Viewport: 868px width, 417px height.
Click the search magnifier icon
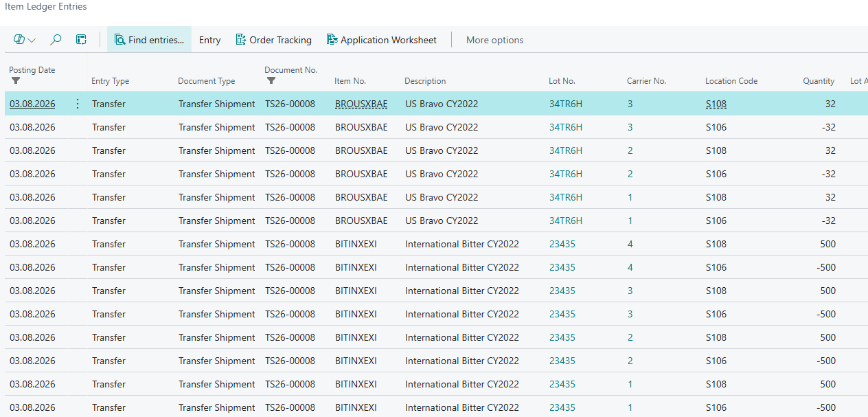pos(56,40)
